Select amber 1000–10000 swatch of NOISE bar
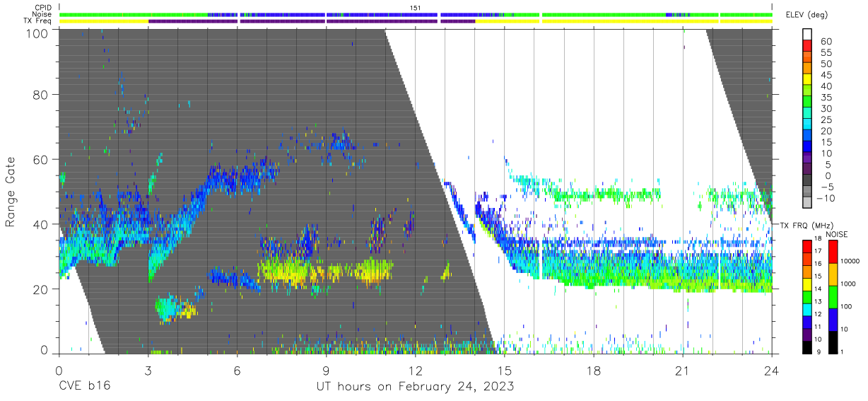Viewport: 868px width, 401px height. 832,274
